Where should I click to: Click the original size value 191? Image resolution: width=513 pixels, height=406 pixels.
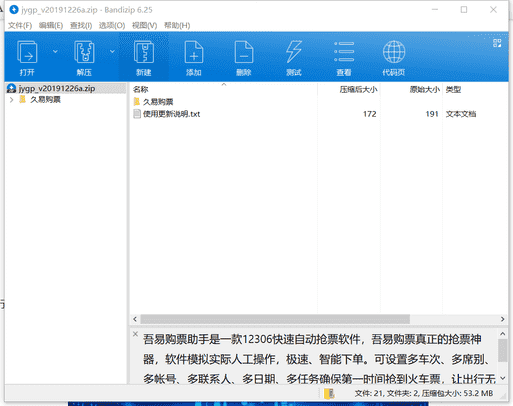432,114
